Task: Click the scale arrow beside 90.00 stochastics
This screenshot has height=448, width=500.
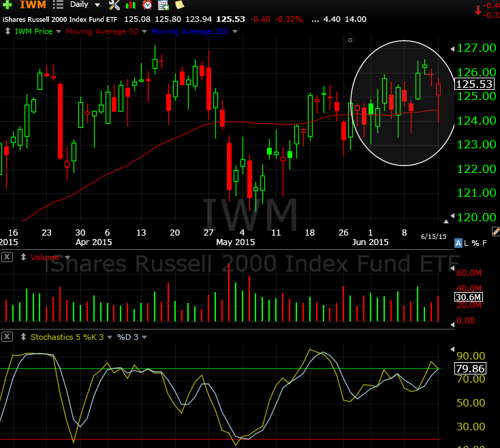Action: [452, 349]
